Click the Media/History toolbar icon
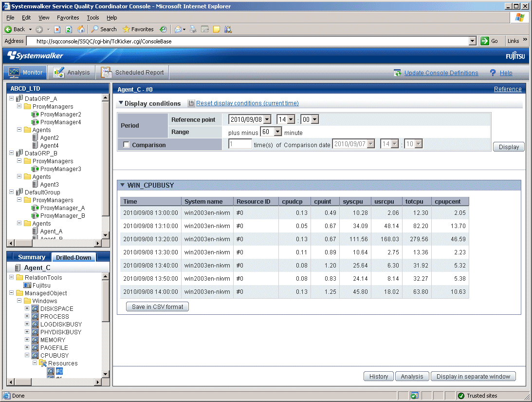Image resolution: width=532 pixels, height=402 pixels. tap(163, 30)
